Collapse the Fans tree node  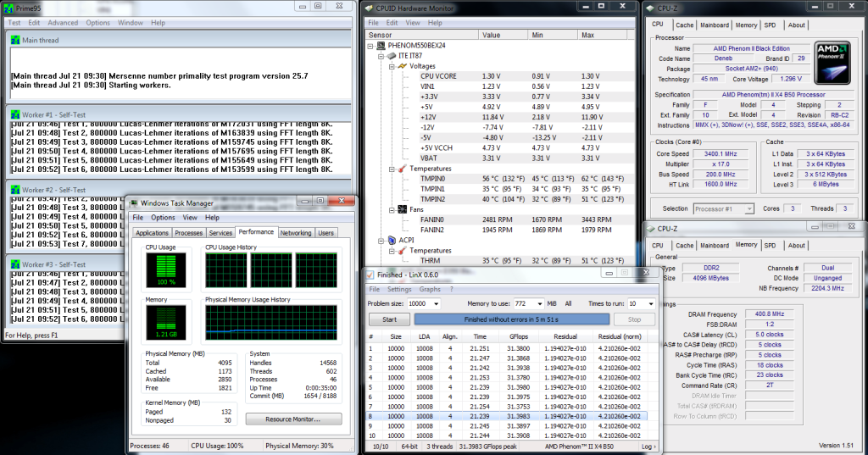pos(392,210)
